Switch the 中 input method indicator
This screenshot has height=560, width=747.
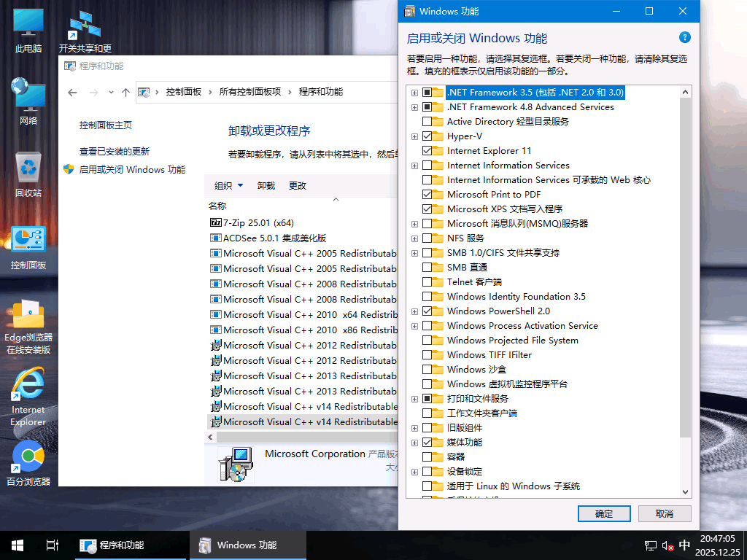pos(684,545)
